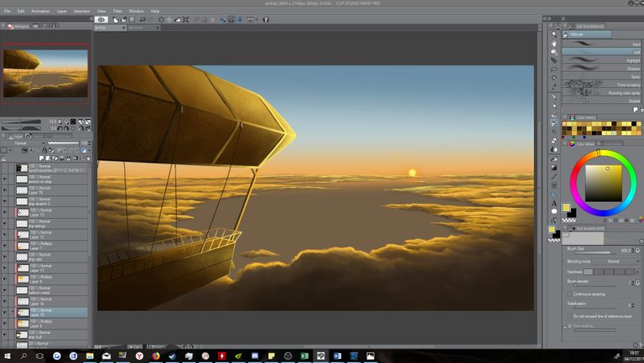Open the Filter menu
The width and height of the screenshot is (644, 363).
click(x=117, y=11)
